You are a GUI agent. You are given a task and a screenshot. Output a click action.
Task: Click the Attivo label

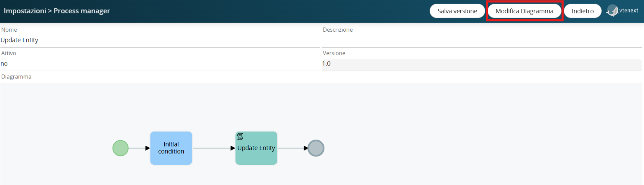(9, 53)
